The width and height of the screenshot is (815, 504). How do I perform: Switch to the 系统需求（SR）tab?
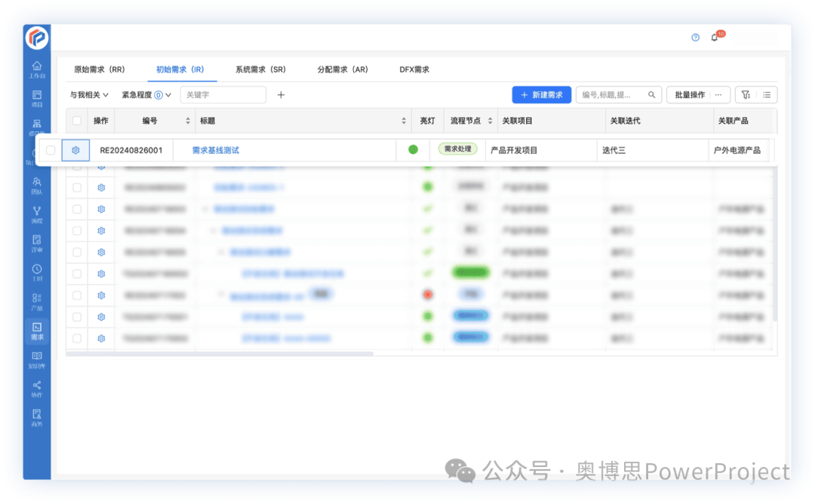click(261, 69)
